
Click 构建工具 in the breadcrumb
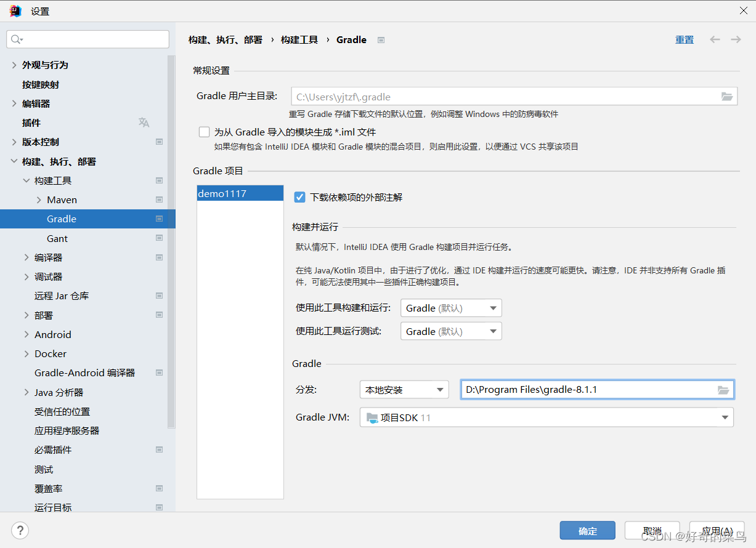click(x=299, y=39)
